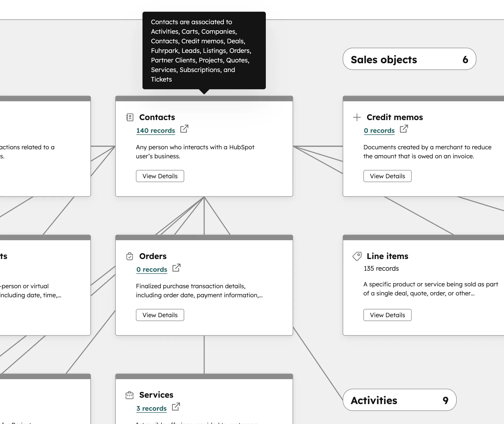Open the 140 records link under Contacts
This screenshot has width=504, height=424.
156,130
